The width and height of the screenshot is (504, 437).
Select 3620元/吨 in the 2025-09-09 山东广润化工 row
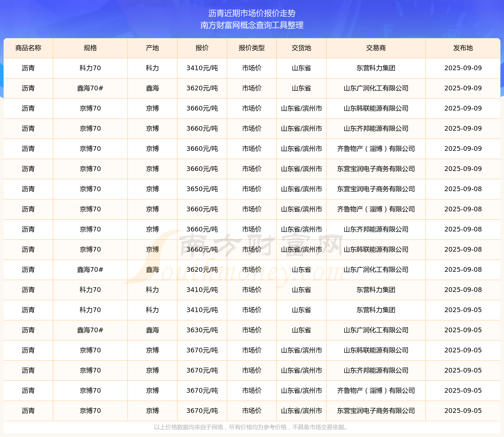(x=202, y=88)
